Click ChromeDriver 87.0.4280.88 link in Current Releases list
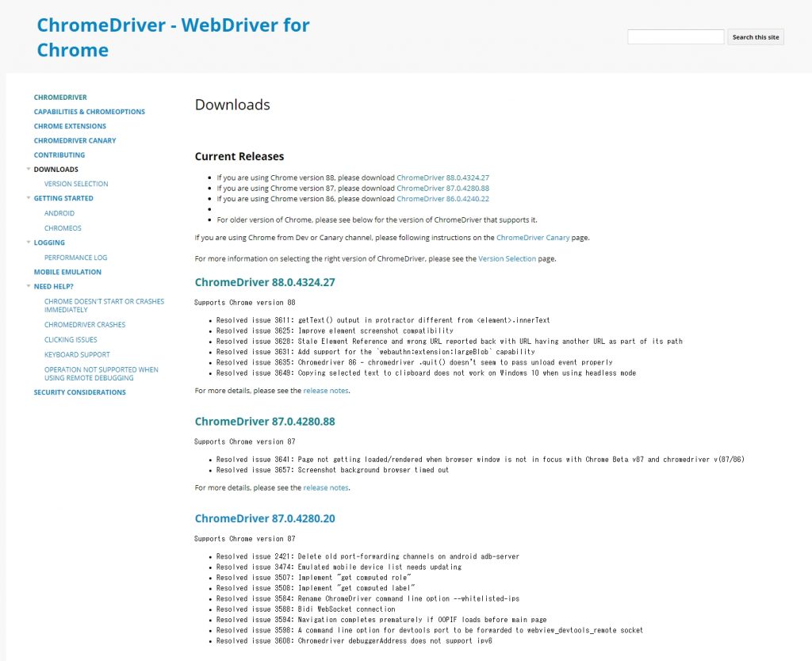 pos(442,189)
